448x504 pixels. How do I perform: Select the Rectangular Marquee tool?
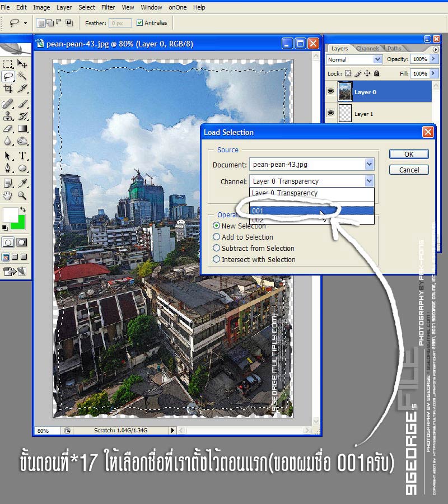(8, 64)
